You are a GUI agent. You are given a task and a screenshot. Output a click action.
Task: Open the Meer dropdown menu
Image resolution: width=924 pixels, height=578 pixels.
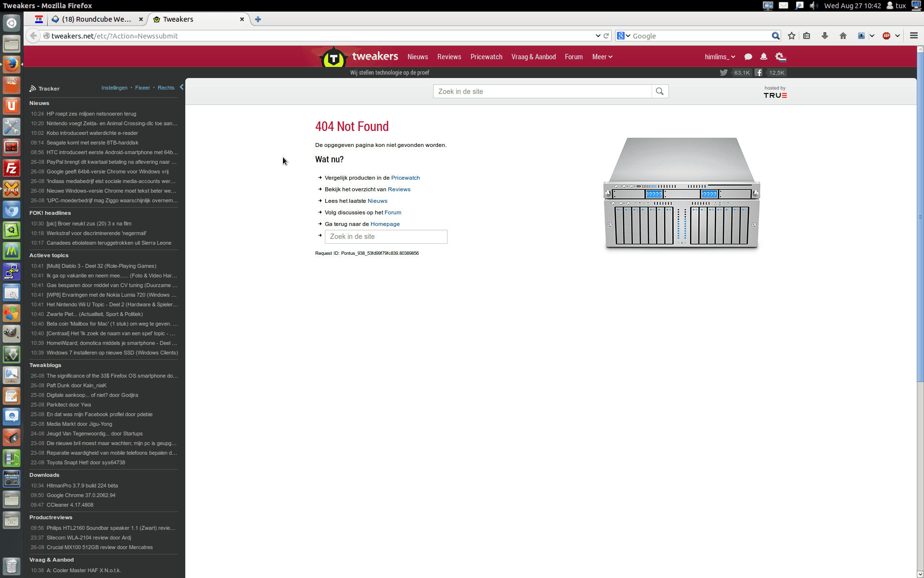point(602,57)
